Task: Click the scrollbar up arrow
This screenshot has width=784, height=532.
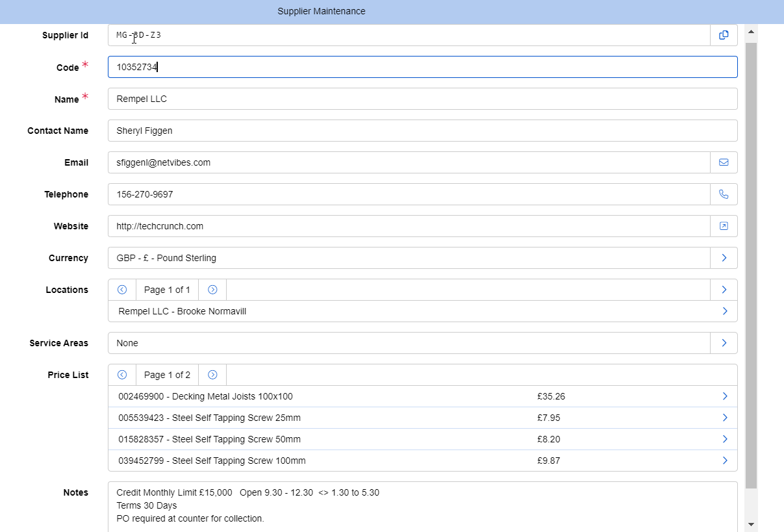Action: coord(751,31)
